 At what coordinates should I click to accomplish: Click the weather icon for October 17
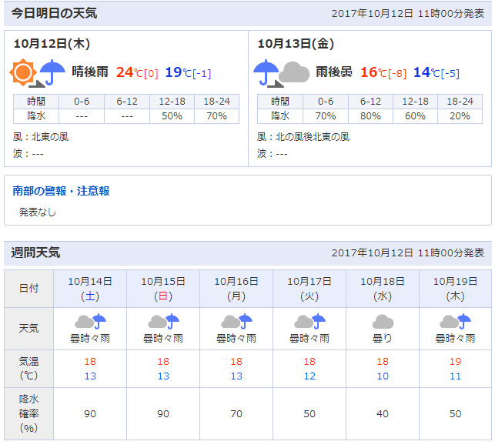309,322
